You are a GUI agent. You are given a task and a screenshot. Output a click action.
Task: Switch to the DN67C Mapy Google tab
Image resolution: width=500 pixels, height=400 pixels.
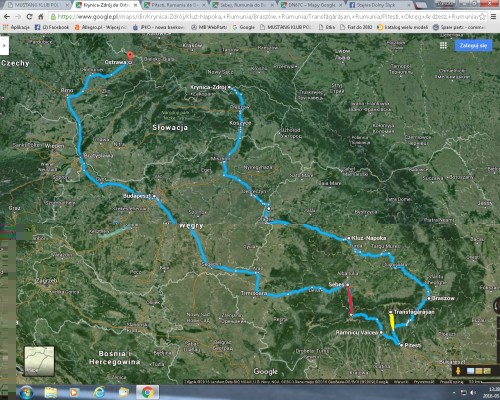pyautogui.click(x=311, y=5)
